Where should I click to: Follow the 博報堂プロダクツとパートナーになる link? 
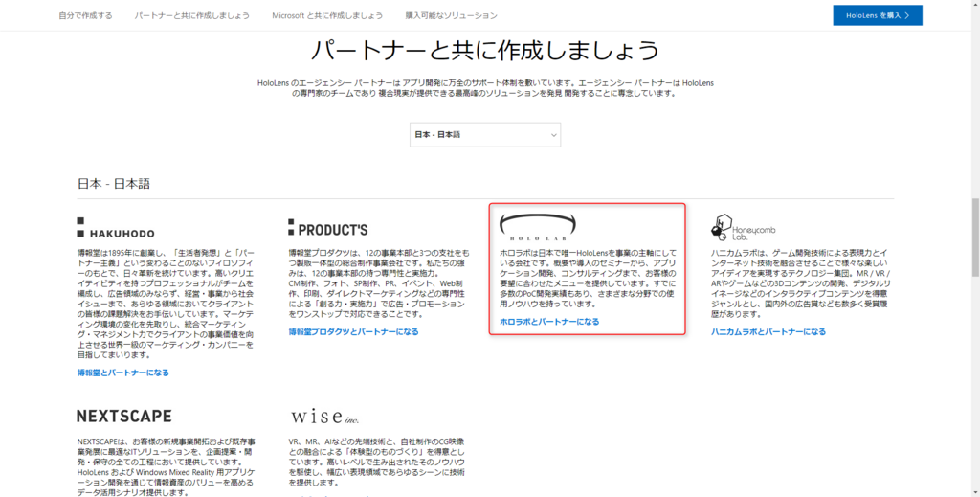354,332
